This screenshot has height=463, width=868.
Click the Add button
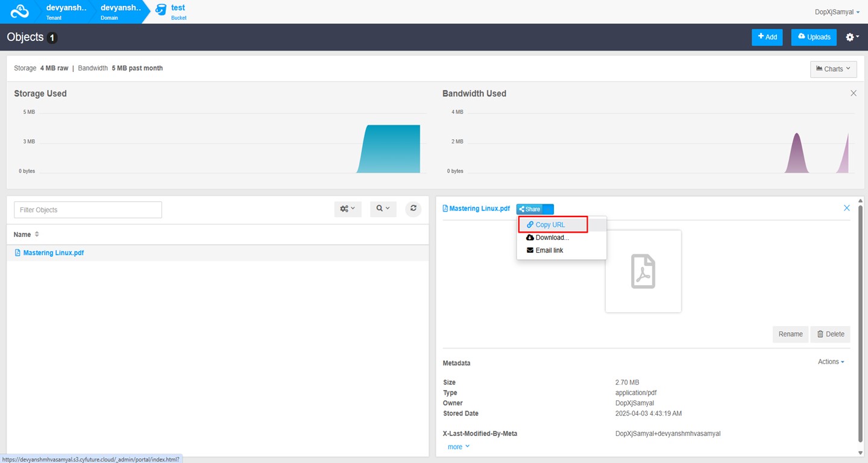[x=767, y=37]
